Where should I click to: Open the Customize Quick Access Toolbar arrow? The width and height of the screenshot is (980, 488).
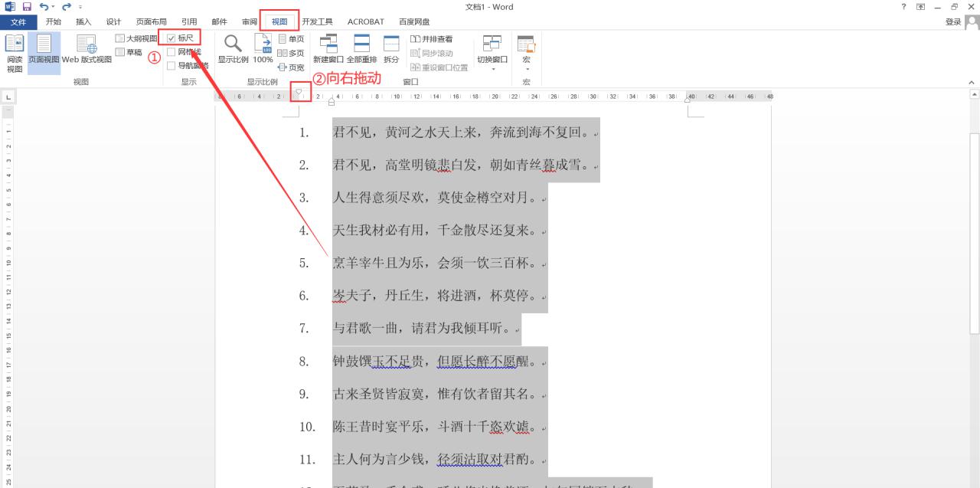[80, 8]
